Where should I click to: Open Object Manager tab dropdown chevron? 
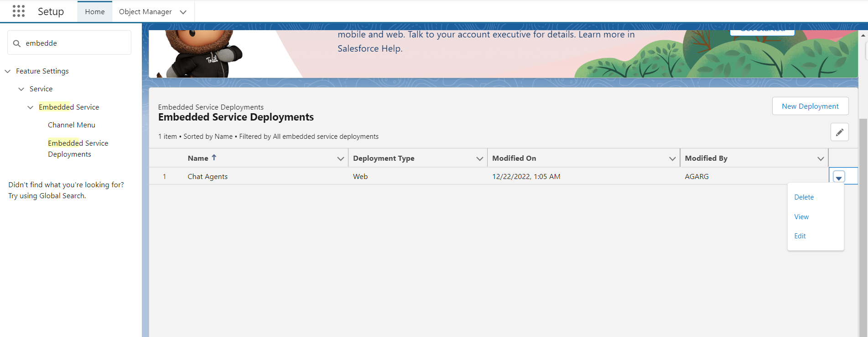click(x=183, y=12)
